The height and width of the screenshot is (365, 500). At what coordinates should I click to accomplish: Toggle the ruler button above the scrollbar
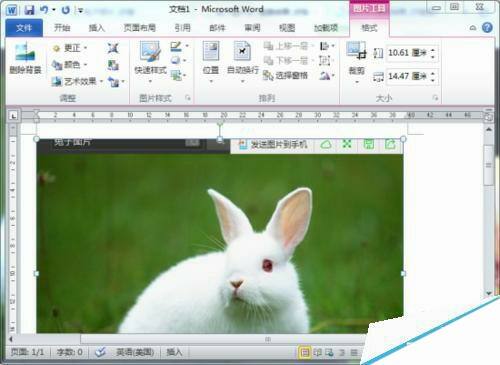point(488,116)
